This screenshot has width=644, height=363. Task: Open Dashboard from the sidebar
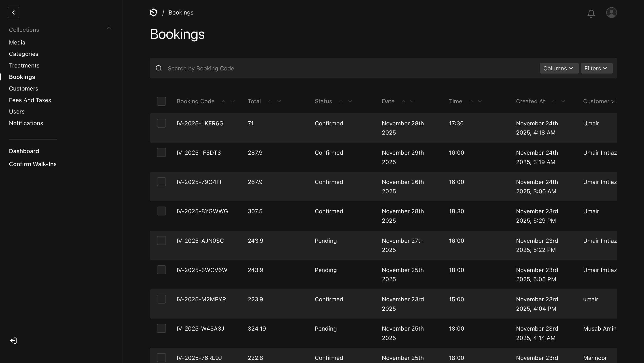point(24,151)
